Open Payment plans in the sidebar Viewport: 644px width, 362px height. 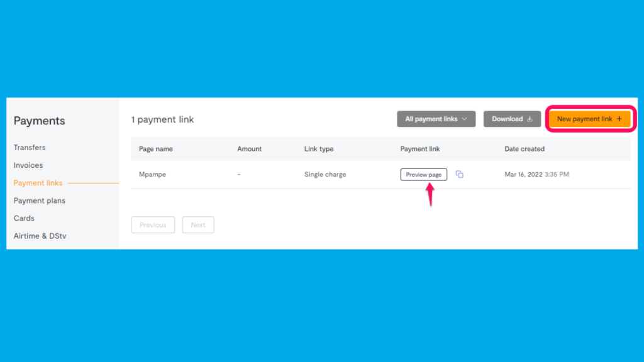40,200
